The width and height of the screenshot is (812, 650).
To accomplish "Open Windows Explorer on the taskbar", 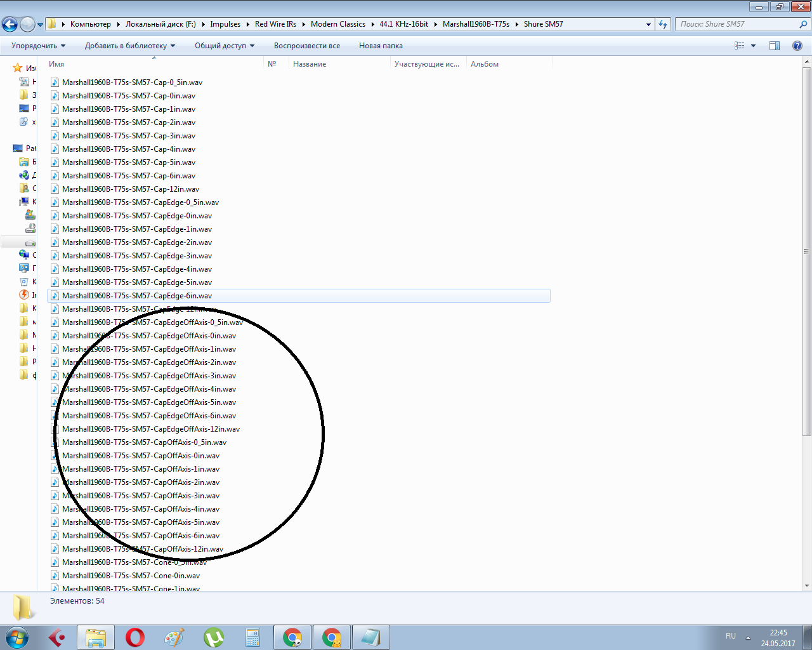I will 96,637.
